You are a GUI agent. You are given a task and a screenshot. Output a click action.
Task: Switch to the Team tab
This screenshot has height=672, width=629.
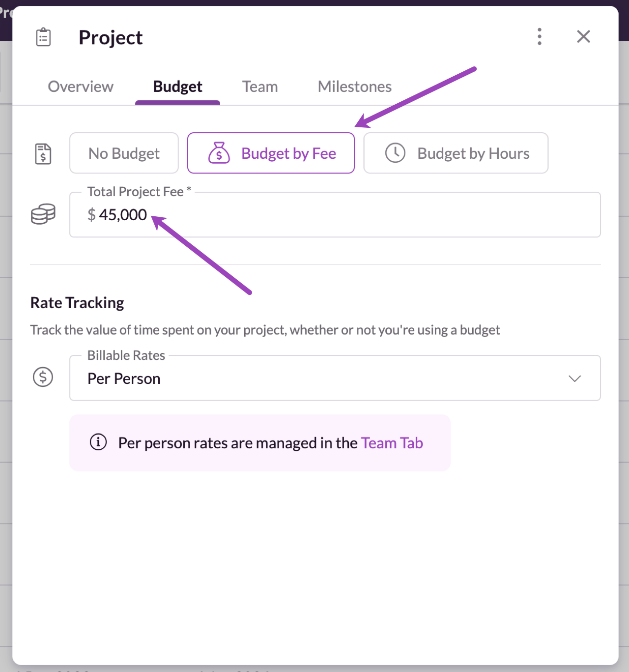coord(260,87)
